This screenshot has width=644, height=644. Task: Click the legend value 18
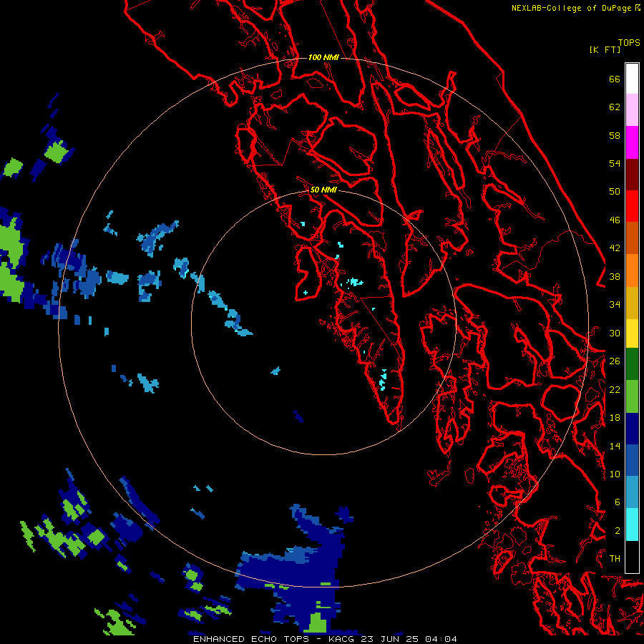[x=615, y=418]
